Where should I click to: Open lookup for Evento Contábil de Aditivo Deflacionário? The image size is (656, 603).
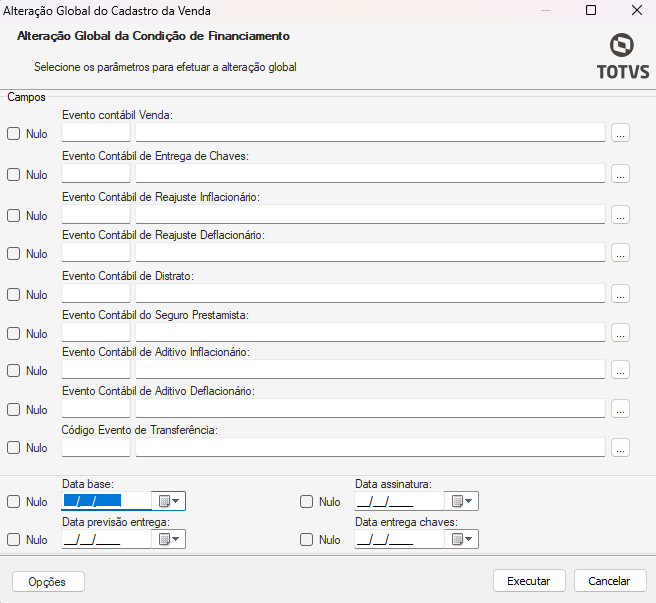click(620, 408)
